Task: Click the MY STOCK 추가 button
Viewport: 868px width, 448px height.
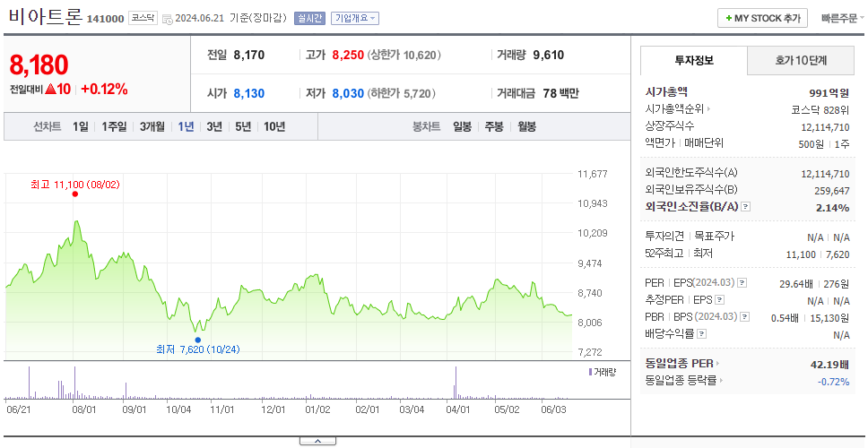Action: 762,18
